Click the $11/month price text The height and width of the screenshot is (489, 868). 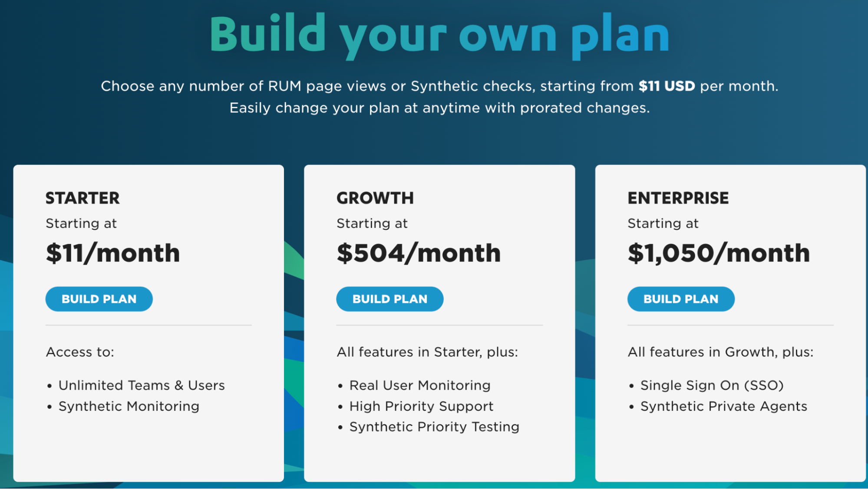coord(113,253)
